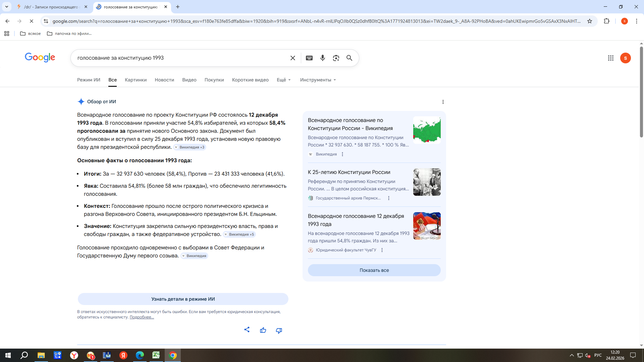
Task: Switch to the Картинки tab
Action: [x=136, y=80]
